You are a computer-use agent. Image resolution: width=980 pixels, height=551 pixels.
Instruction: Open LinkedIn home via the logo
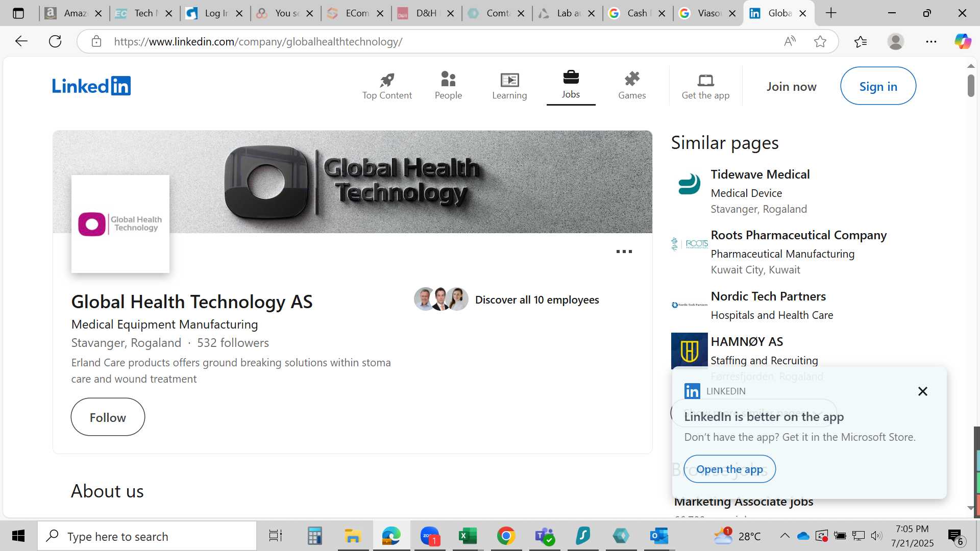pyautogui.click(x=91, y=86)
